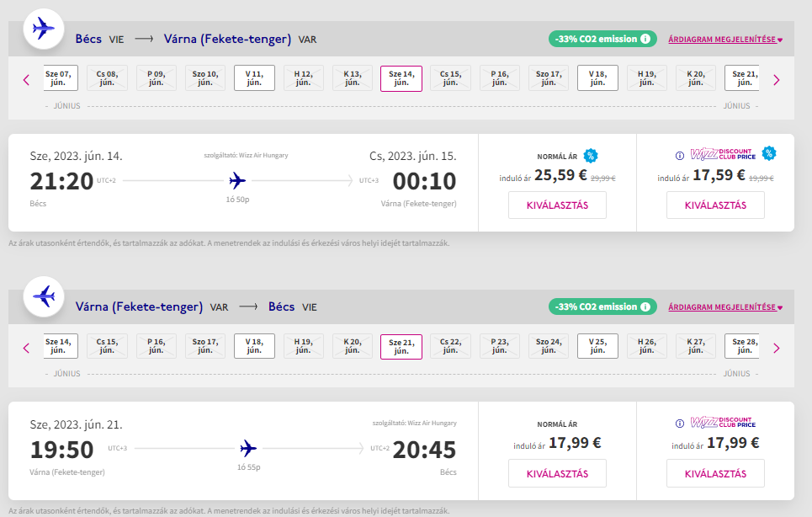This screenshot has width=812, height=517.
Task: Click discount badge on outbound WIZZ Discount Club price
Action: 768,153
